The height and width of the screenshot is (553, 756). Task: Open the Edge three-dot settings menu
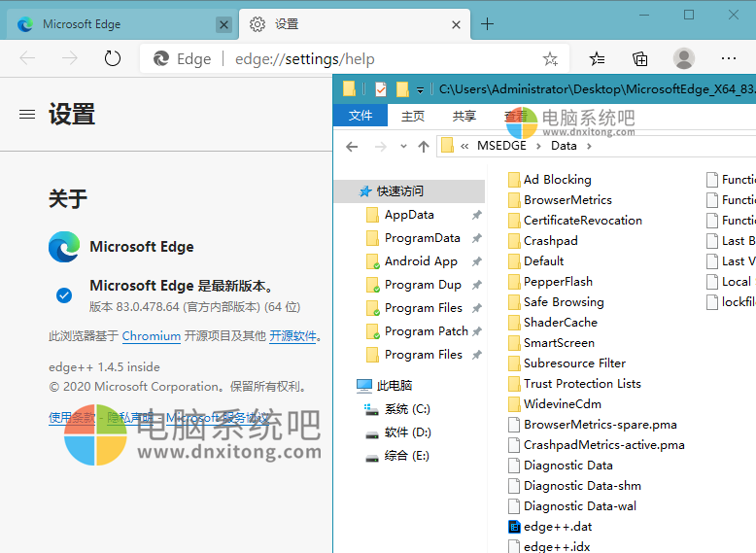tap(728, 59)
